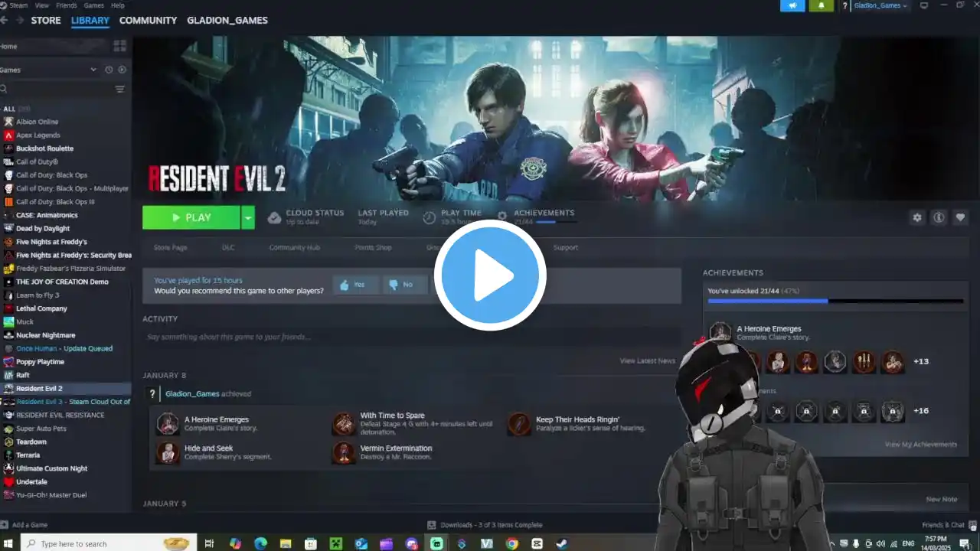This screenshot has width=980, height=551.
Task: Select Terraria in library list
Action: coord(28,455)
